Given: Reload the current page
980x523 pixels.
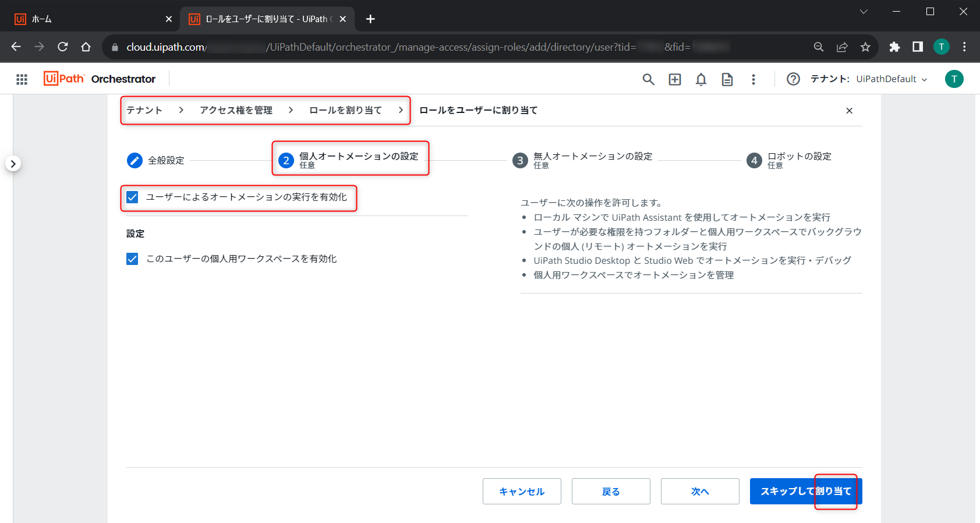Looking at the screenshot, I should point(63,47).
